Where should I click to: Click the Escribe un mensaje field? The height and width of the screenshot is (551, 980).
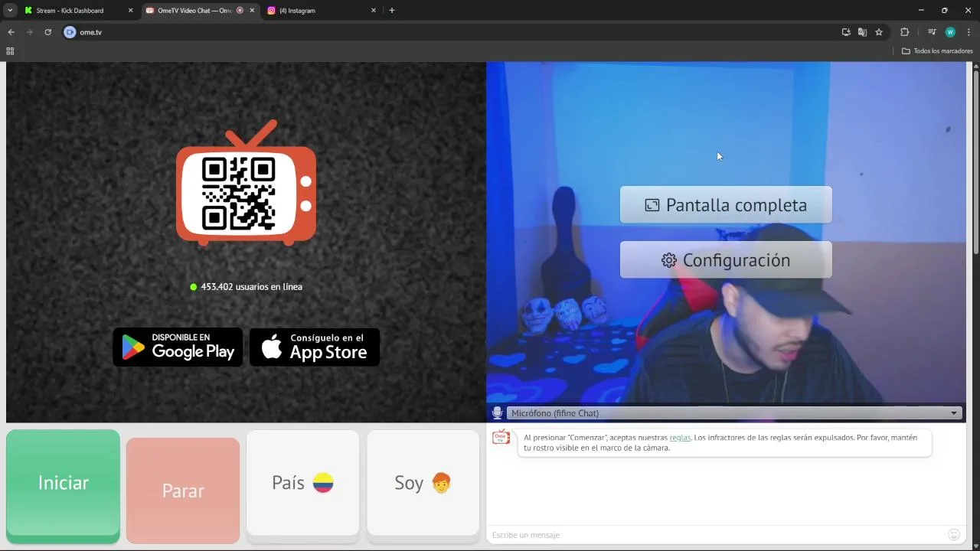point(716,535)
